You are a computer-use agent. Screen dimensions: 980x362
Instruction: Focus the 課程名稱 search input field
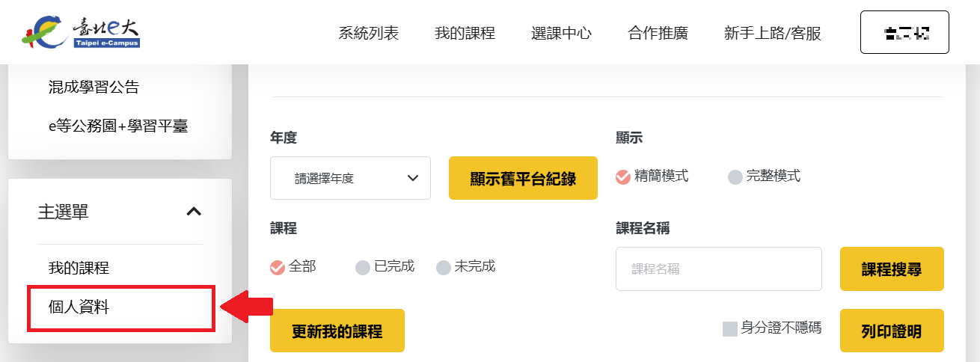(x=719, y=269)
